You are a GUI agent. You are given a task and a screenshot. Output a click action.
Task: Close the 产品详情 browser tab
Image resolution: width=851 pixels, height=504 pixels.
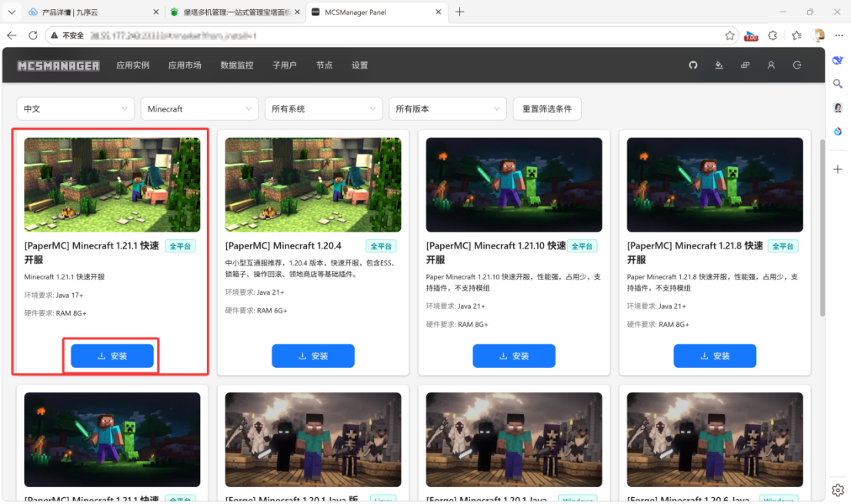tap(155, 12)
